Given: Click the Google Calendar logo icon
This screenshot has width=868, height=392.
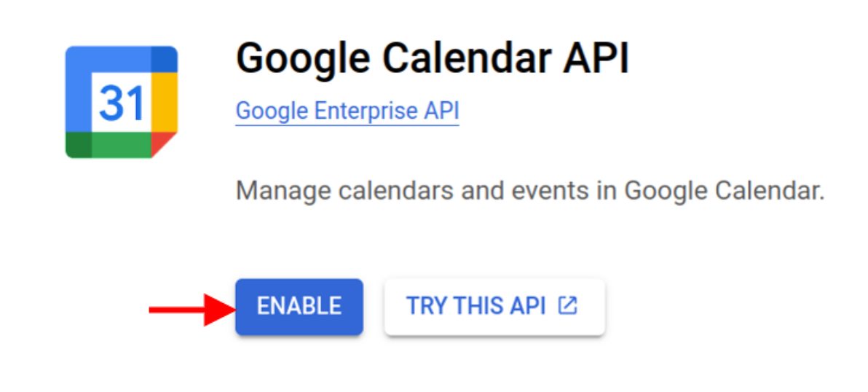Looking at the screenshot, I should pyautogui.click(x=122, y=102).
